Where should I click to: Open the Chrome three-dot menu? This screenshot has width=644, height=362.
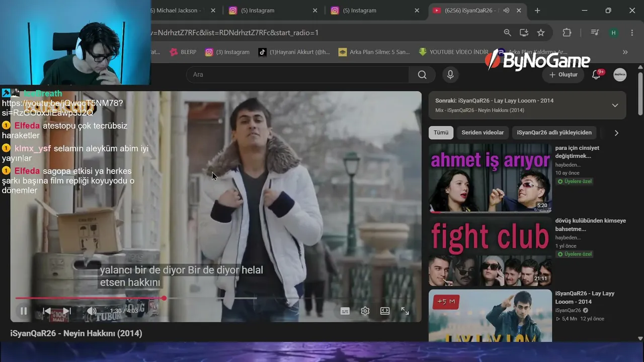(x=632, y=33)
